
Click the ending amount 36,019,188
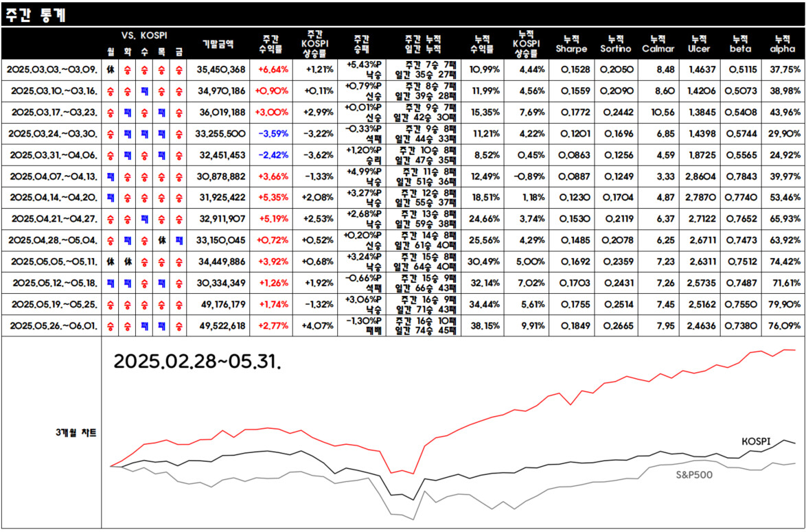coord(220,112)
